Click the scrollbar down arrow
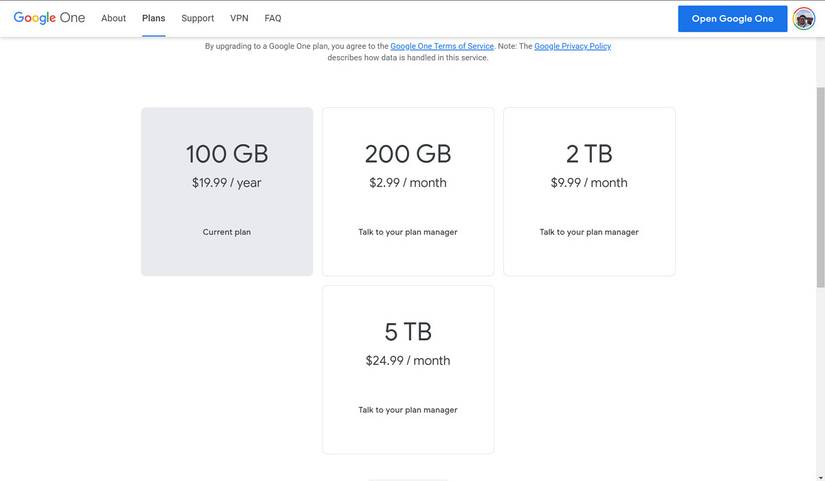Image resolution: width=825 pixels, height=481 pixels. (820, 477)
